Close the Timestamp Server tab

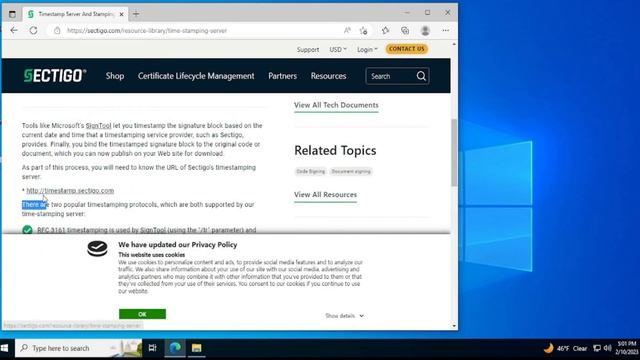[121, 14]
